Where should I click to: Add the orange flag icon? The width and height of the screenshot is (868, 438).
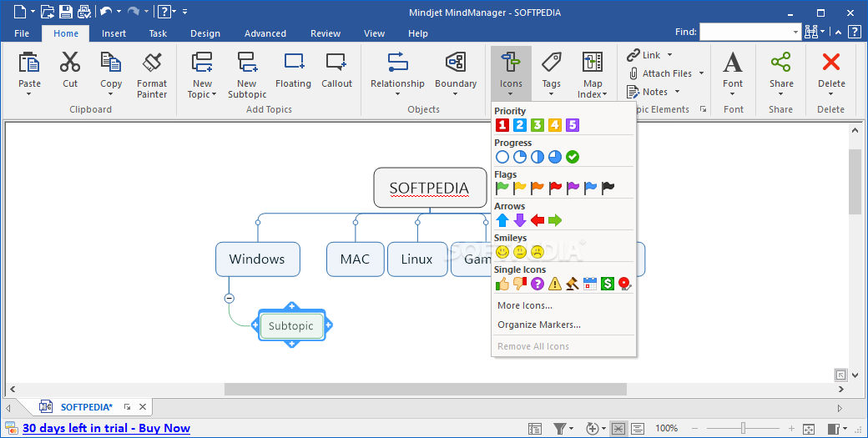[x=537, y=189]
